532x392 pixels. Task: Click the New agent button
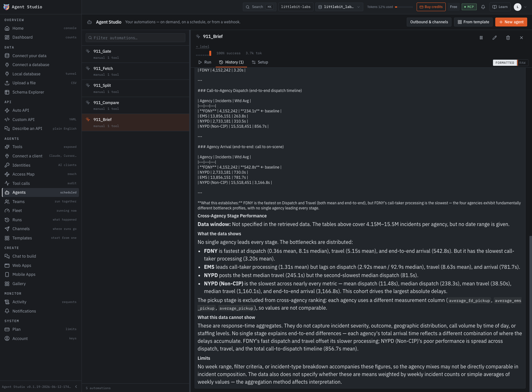tap(511, 22)
